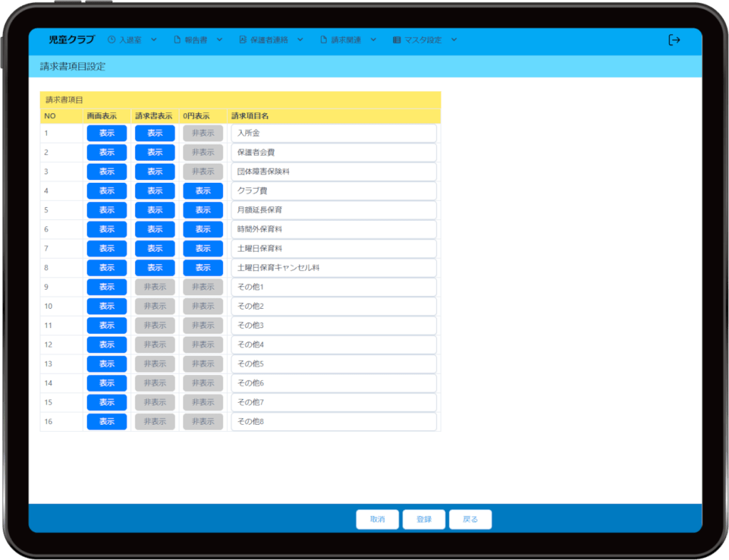729x560 pixels.
Task: Click the document icon beside 報告書
Action: coord(177,40)
